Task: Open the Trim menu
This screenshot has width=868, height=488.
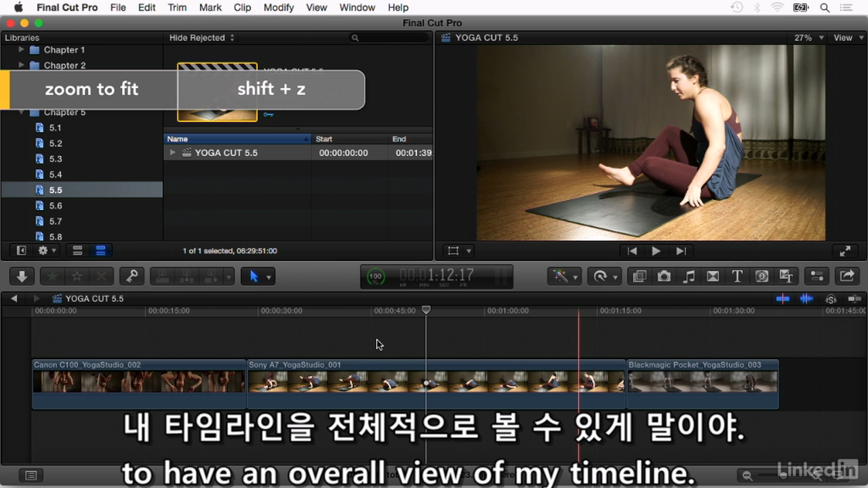Action: click(x=177, y=7)
